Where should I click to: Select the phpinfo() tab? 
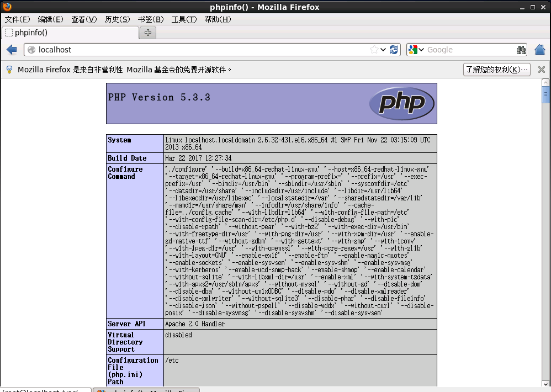70,33
